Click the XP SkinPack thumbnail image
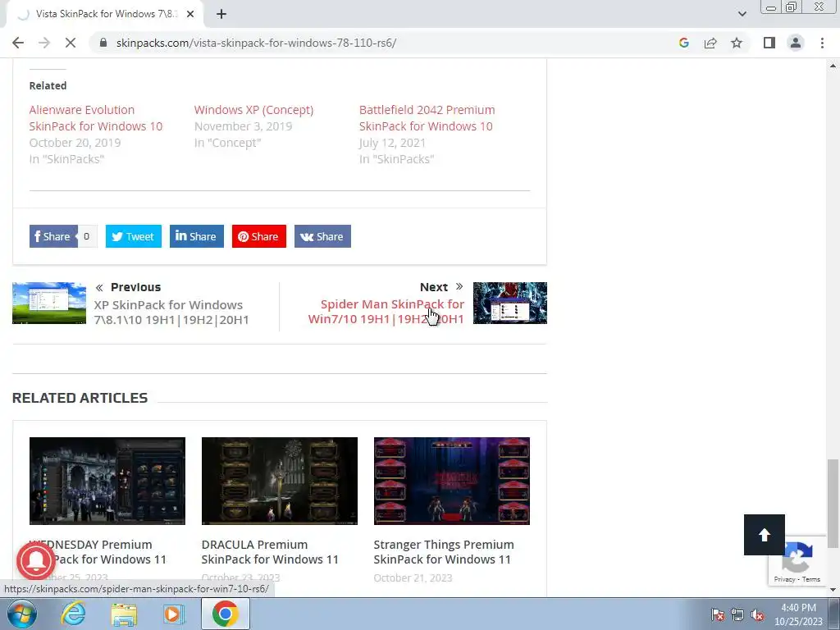Image resolution: width=840 pixels, height=630 pixels. point(49,303)
